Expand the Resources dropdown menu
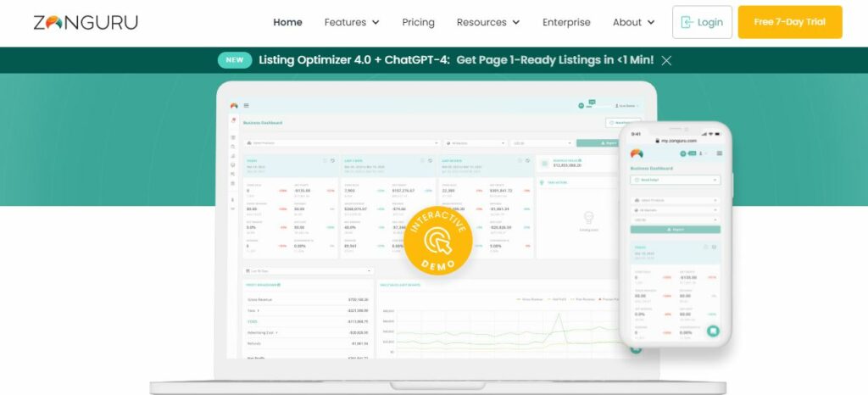Image resolution: width=868 pixels, height=395 pixels. click(x=487, y=23)
